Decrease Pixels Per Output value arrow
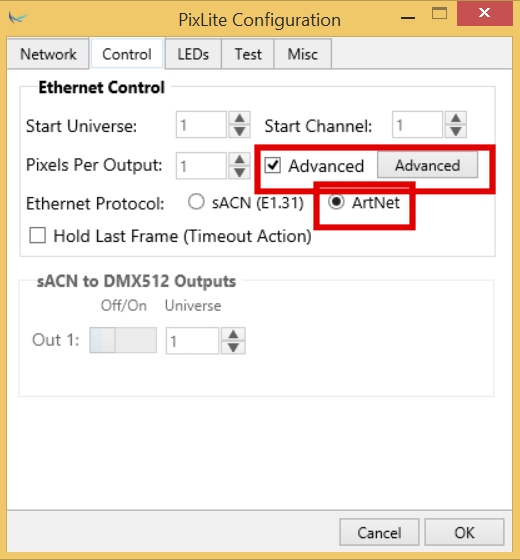 coord(240,172)
